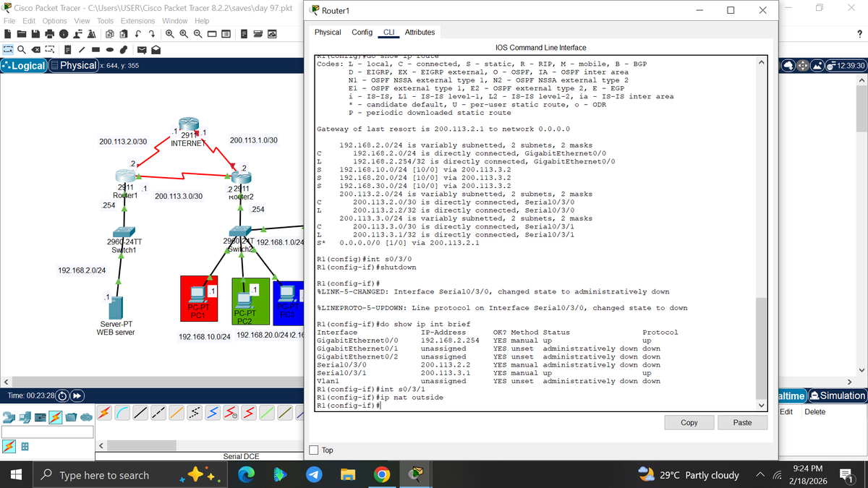The height and width of the screenshot is (488, 868).
Task: Click the taskbar search box
Action: [x=131, y=475]
